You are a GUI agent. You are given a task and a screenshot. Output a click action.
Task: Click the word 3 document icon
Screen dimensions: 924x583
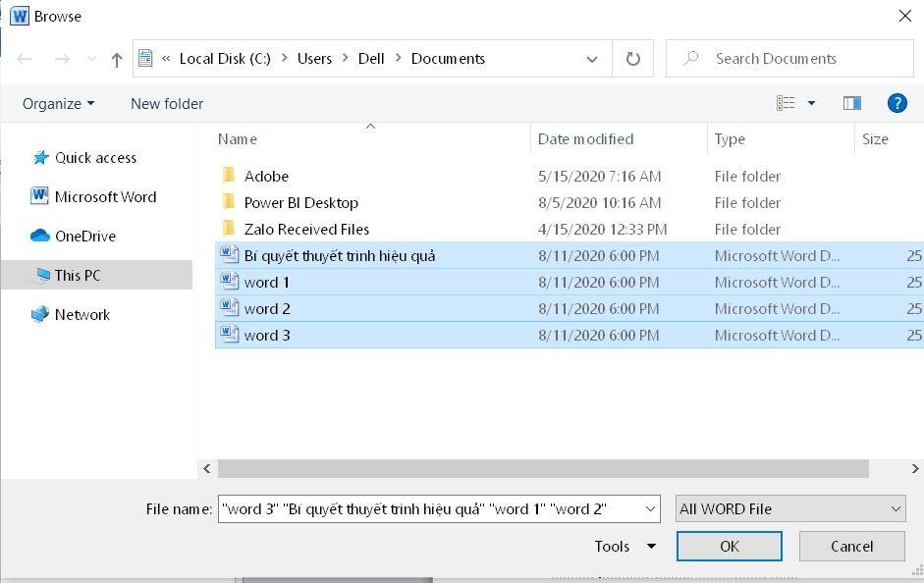(229, 335)
